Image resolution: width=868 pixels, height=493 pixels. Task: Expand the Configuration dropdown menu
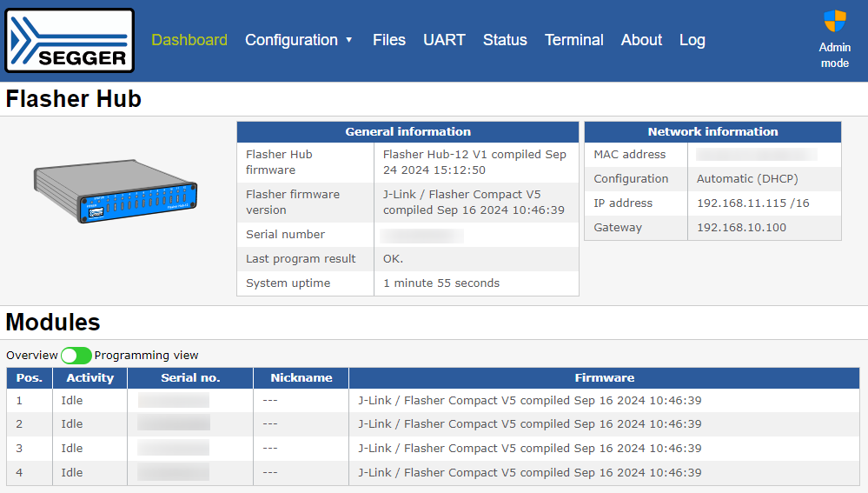[x=299, y=40]
